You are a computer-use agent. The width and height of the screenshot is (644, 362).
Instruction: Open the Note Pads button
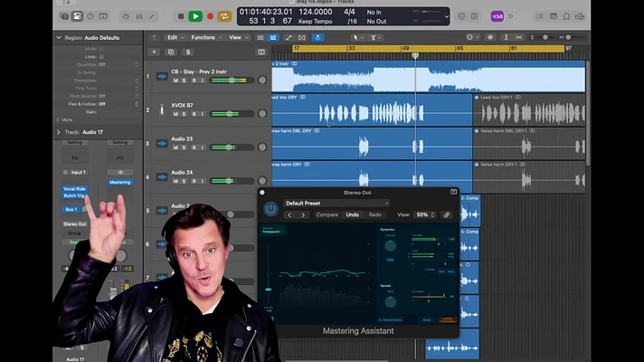[554, 16]
